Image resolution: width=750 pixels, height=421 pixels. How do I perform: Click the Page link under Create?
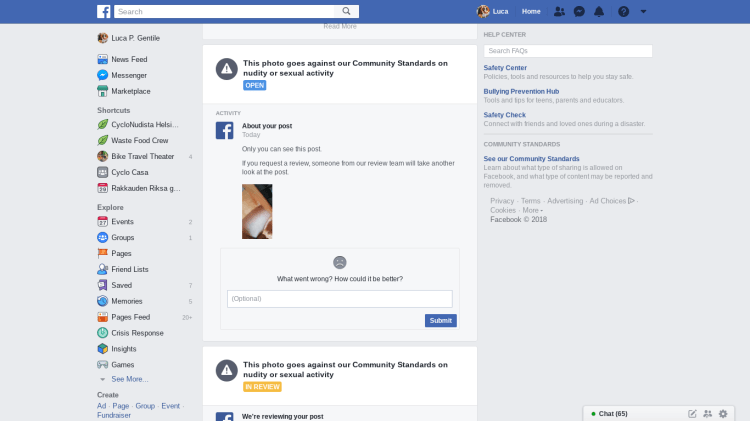click(121, 406)
